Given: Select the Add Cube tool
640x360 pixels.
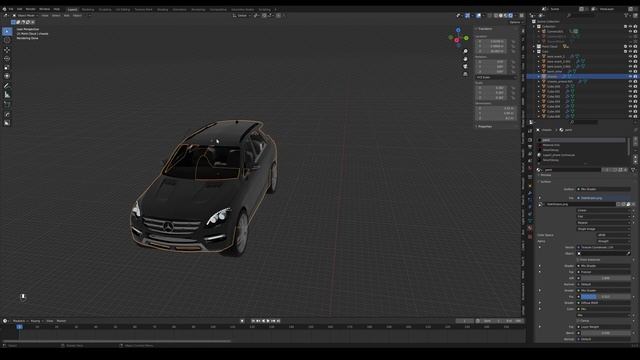Looking at the screenshot, I should point(7,104).
